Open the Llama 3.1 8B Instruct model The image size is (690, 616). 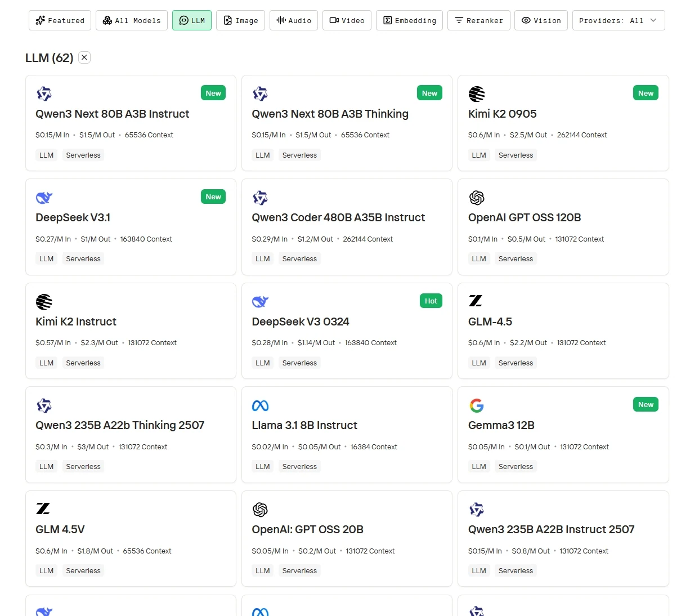[304, 425]
